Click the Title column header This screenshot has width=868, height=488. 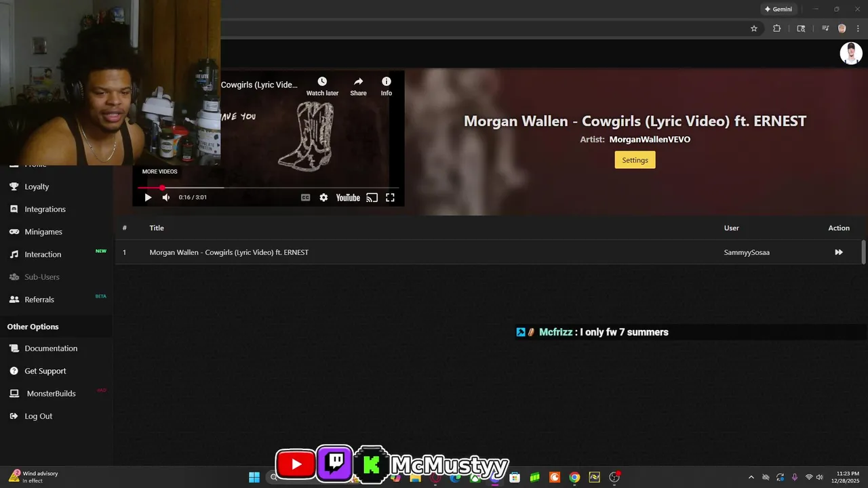[157, 228]
